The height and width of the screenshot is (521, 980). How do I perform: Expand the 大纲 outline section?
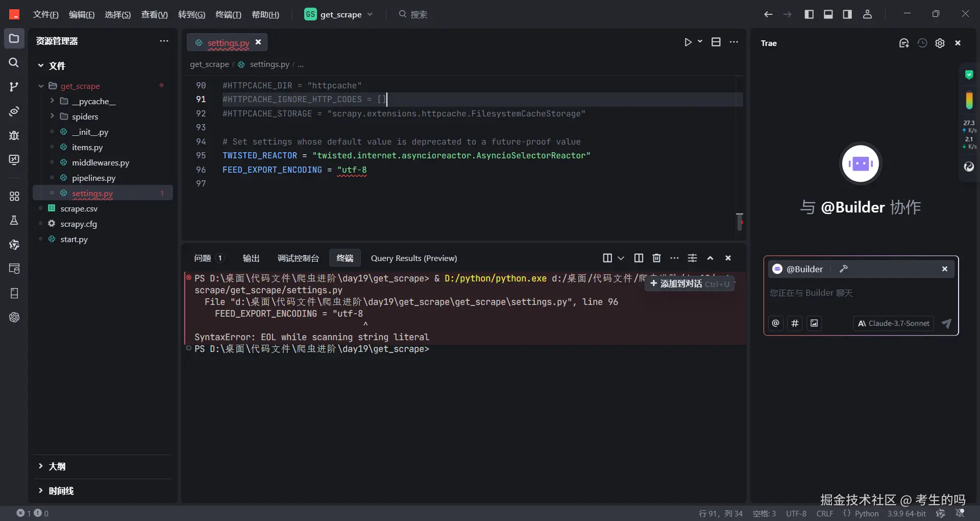click(57, 466)
